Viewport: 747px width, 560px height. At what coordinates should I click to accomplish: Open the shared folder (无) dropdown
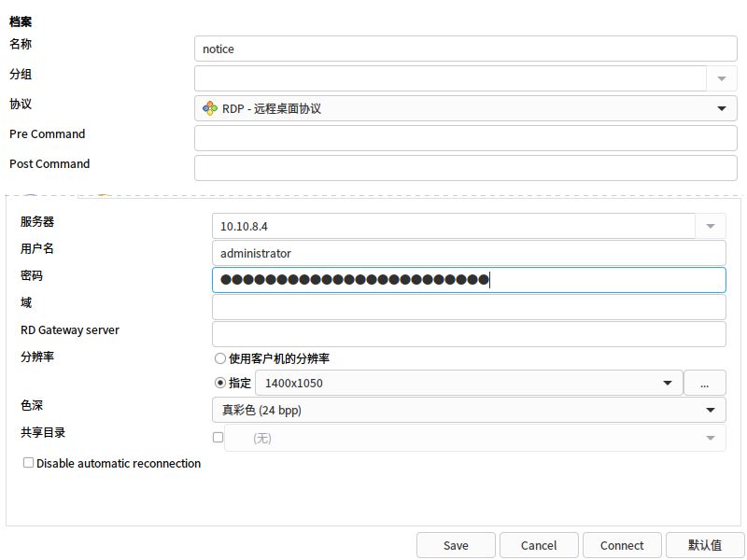(x=475, y=438)
